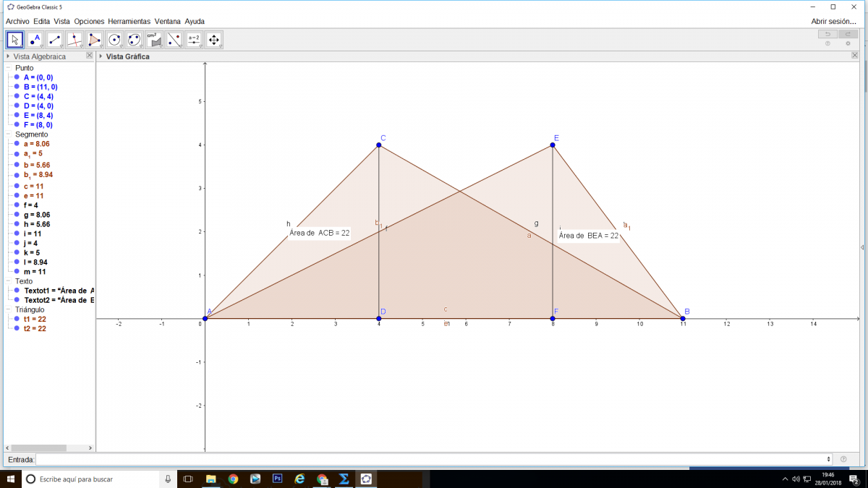The height and width of the screenshot is (488, 868).
Task: Select the Point tool
Action: [x=35, y=40]
